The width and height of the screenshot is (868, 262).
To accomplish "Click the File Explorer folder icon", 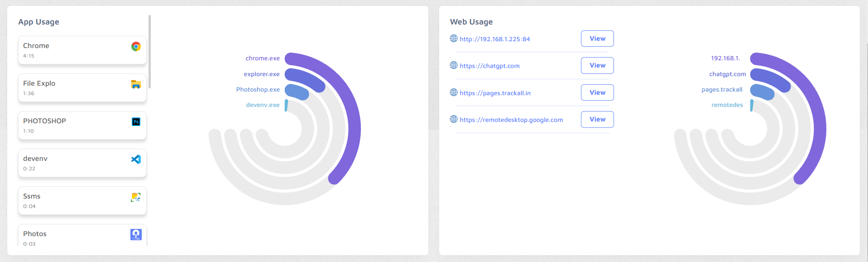I will (136, 84).
